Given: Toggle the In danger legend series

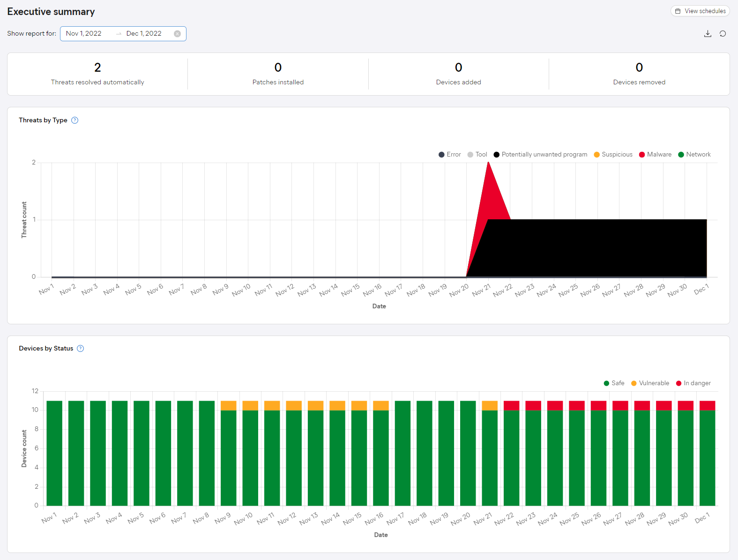Looking at the screenshot, I should pos(693,383).
